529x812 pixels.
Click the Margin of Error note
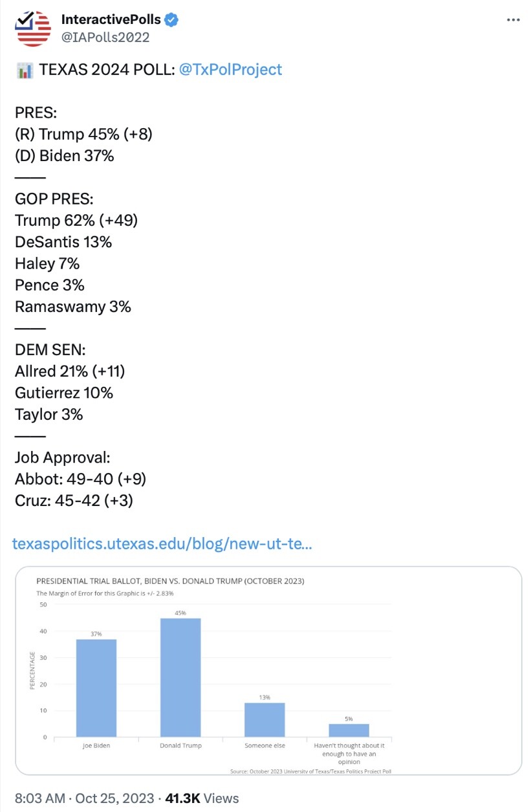(105, 593)
